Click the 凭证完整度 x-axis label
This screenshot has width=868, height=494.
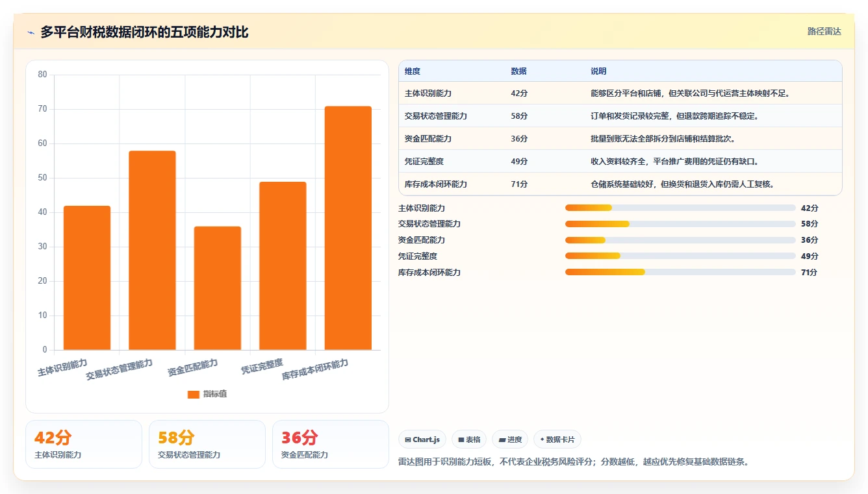tap(262, 367)
